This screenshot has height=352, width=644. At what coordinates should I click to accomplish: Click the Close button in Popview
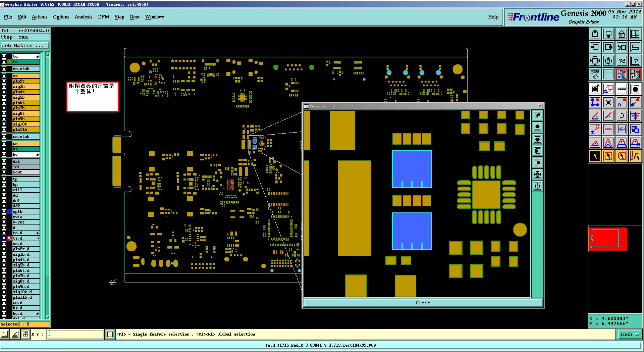pyautogui.click(x=423, y=303)
